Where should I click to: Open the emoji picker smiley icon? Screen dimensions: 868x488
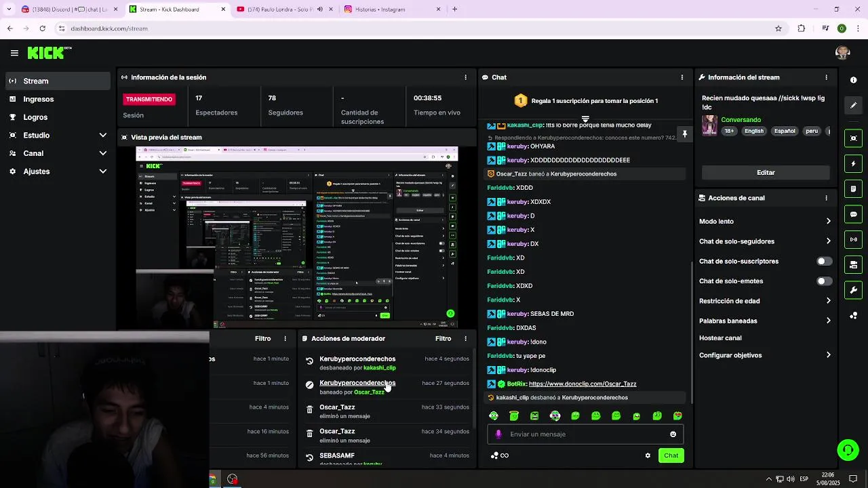(x=673, y=434)
